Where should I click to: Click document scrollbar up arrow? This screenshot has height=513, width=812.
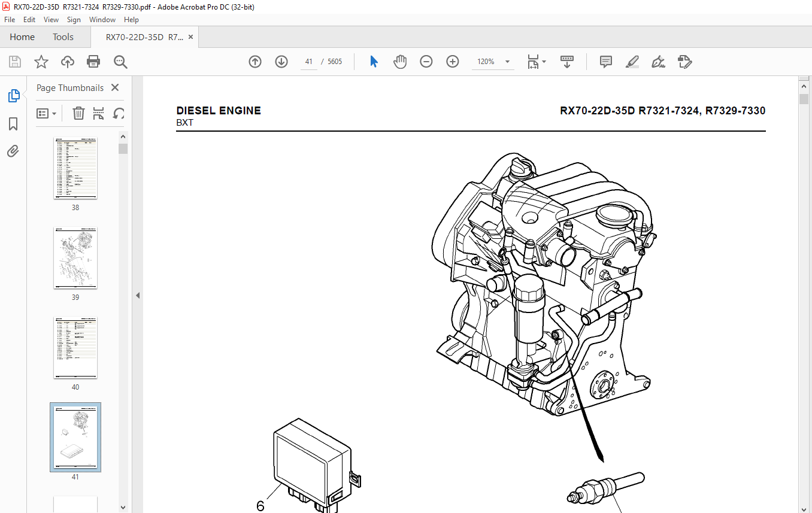coord(804,88)
